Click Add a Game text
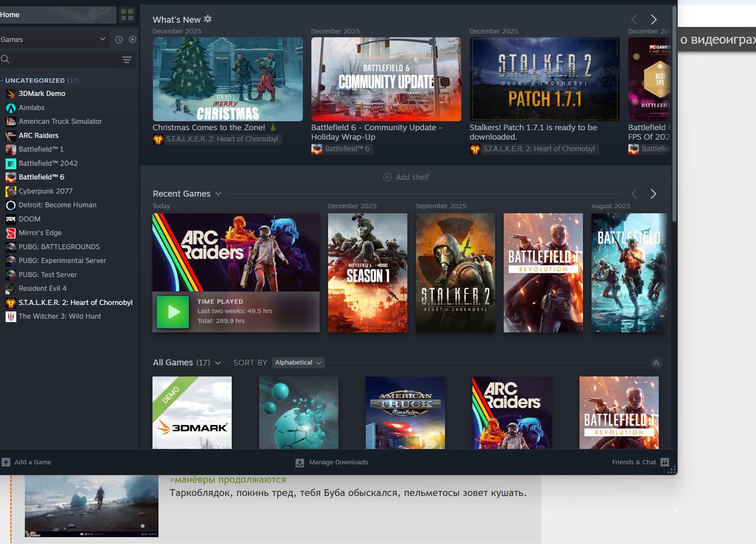The image size is (756, 544). click(x=33, y=462)
